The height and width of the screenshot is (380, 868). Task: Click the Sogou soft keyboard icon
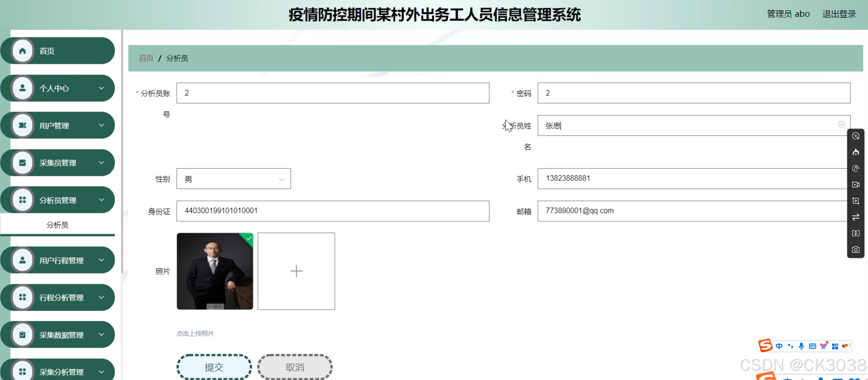[812, 346]
